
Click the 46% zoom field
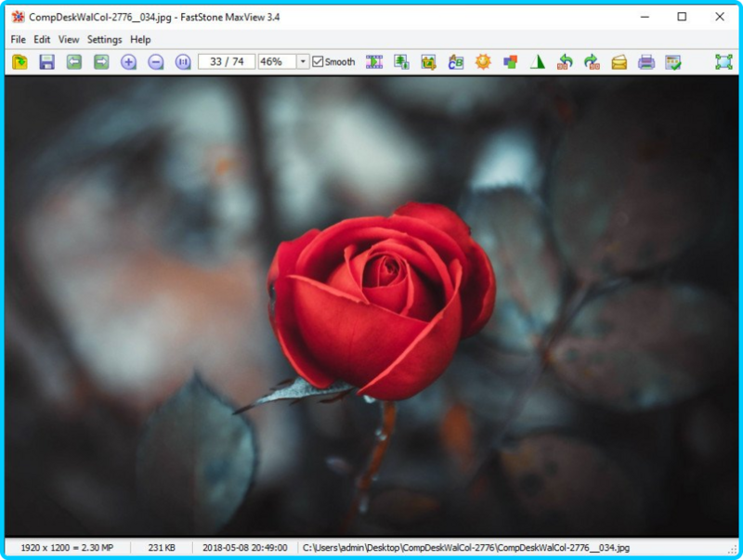pyautogui.click(x=277, y=62)
